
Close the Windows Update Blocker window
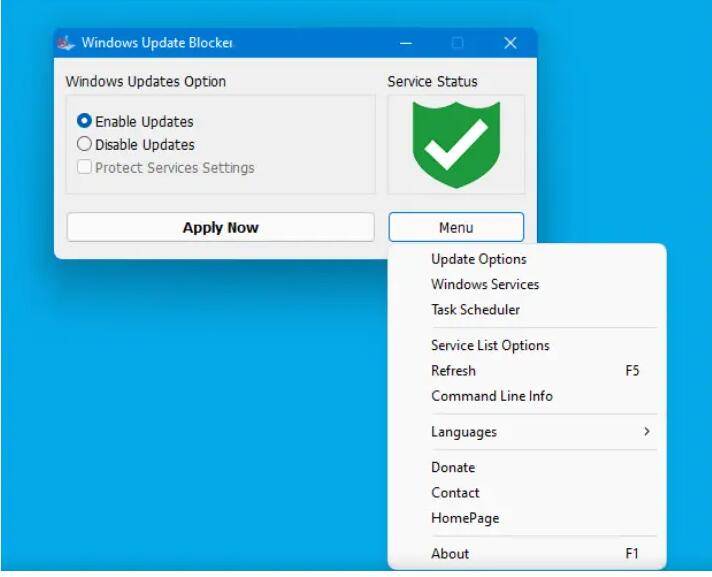(x=510, y=43)
